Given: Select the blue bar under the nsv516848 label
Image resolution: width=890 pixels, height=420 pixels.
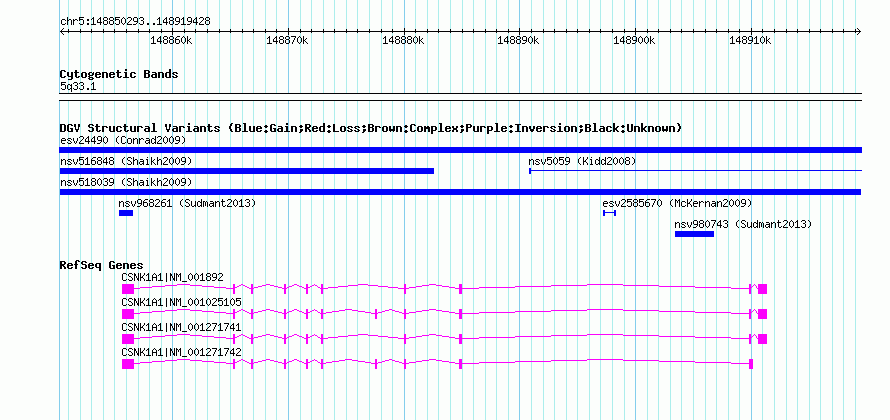Looking at the screenshot, I should coord(247,171).
